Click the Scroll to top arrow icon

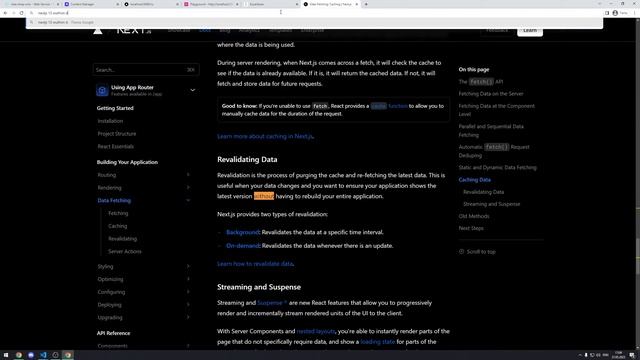coord(461,252)
